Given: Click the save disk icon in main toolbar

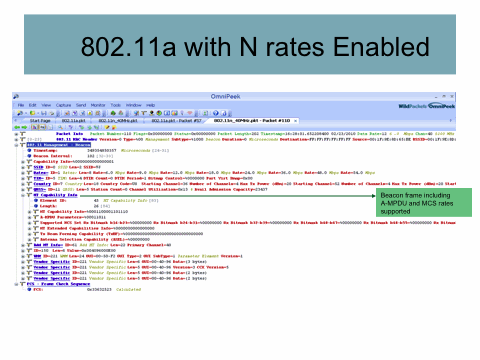Looking at the screenshot, I should point(44,113).
